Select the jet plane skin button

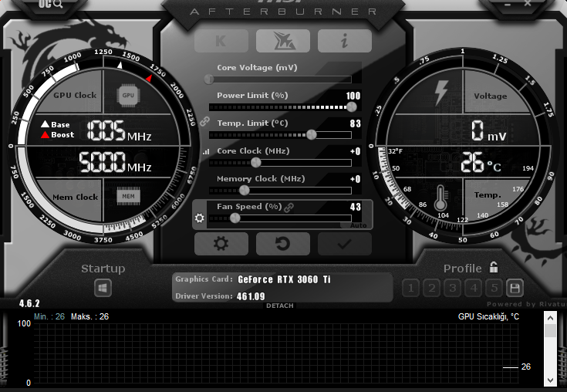[283, 41]
